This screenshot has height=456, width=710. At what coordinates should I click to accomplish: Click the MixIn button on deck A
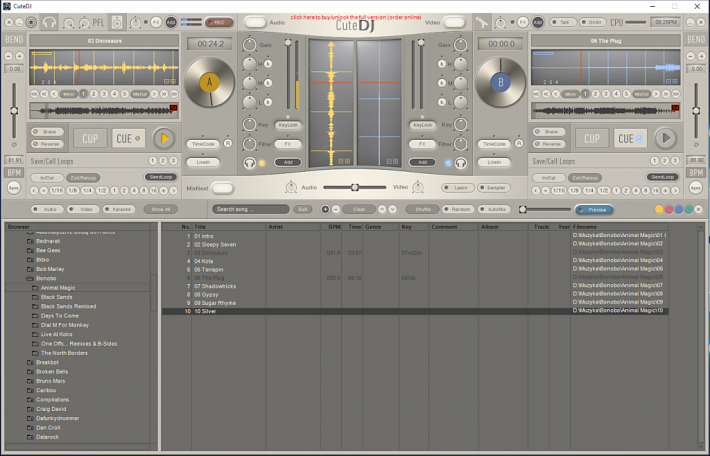point(68,94)
